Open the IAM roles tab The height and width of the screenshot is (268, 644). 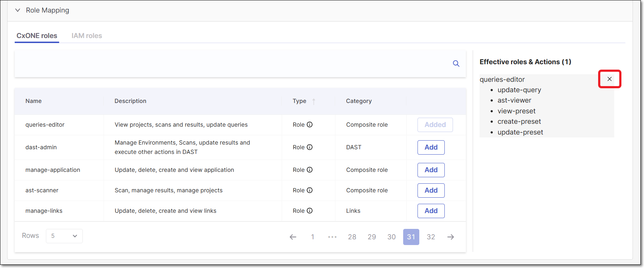[87, 36]
